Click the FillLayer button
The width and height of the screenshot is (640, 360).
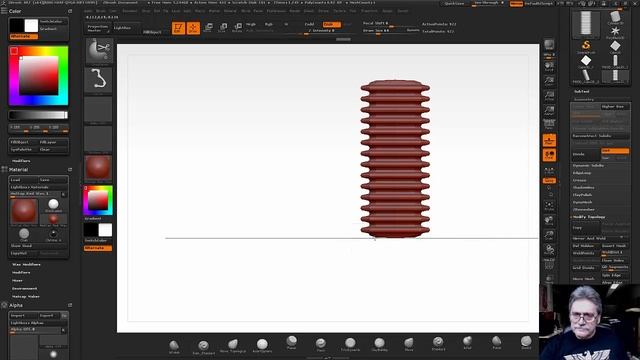pos(53,142)
